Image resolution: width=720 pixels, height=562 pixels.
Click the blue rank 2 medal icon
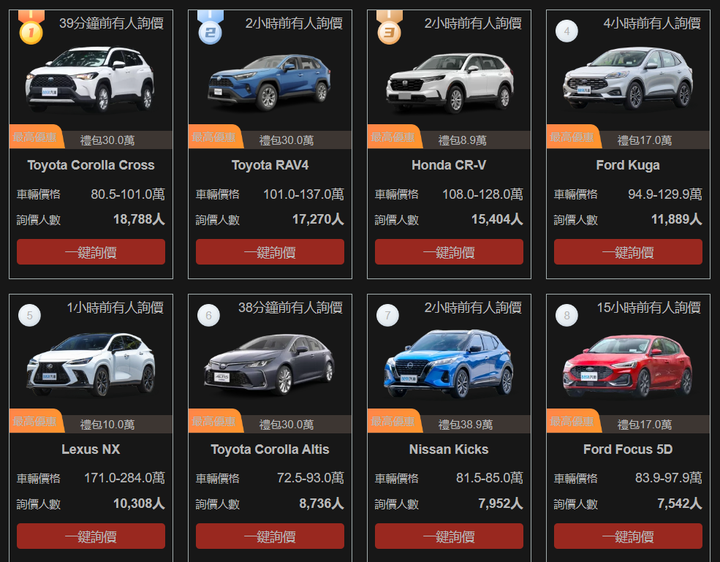(x=210, y=28)
